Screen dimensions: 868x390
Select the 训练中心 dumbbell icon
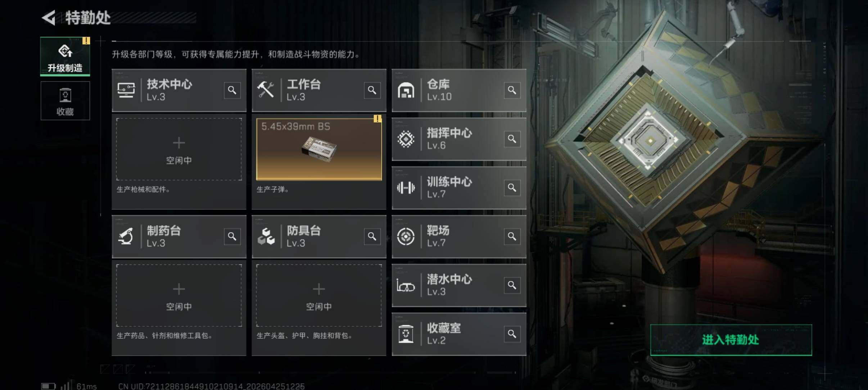[x=406, y=188]
